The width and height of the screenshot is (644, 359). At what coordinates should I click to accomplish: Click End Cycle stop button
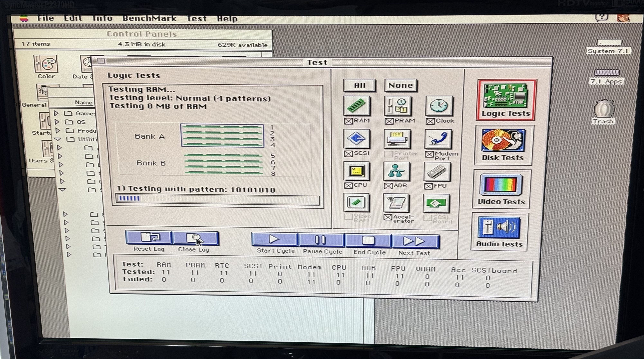click(x=368, y=241)
